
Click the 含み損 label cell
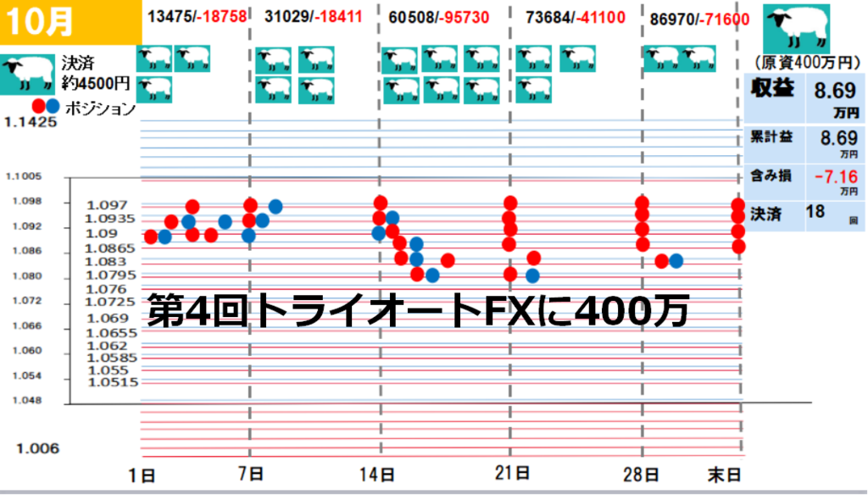775,182
